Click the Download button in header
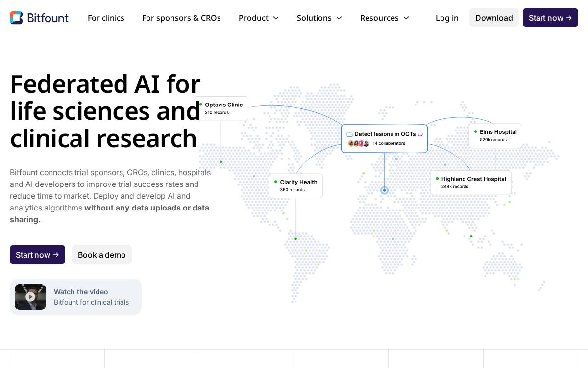Image resolution: width=588 pixels, height=368 pixels. tap(494, 18)
